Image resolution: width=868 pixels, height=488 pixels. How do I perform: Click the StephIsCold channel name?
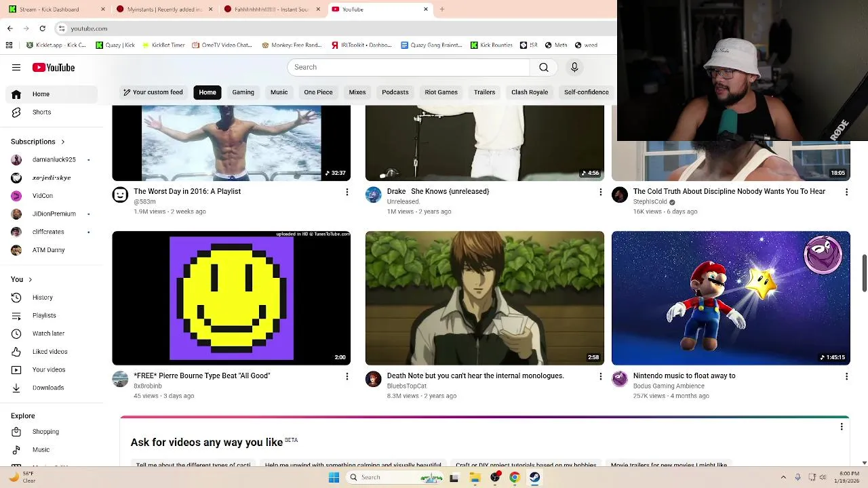[x=650, y=202]
